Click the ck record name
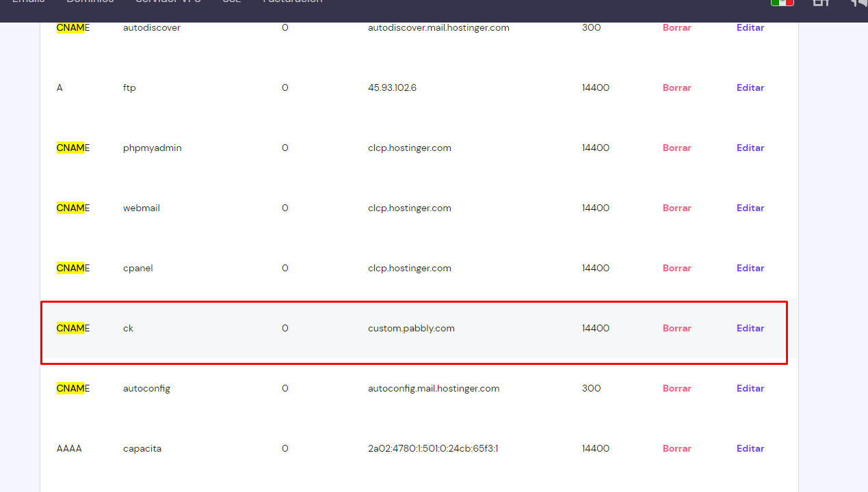This screenshot has width=868, height=492. [x=128, y=329]
